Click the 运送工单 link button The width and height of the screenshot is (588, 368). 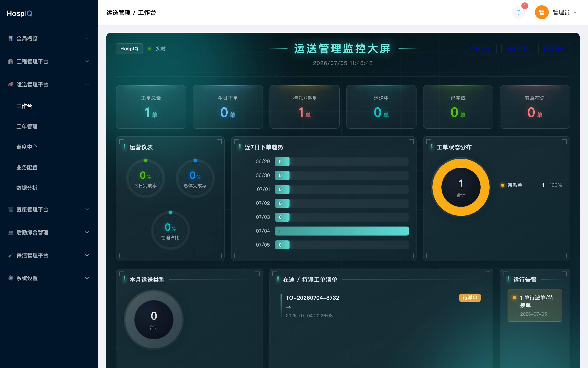coord(480,49)
